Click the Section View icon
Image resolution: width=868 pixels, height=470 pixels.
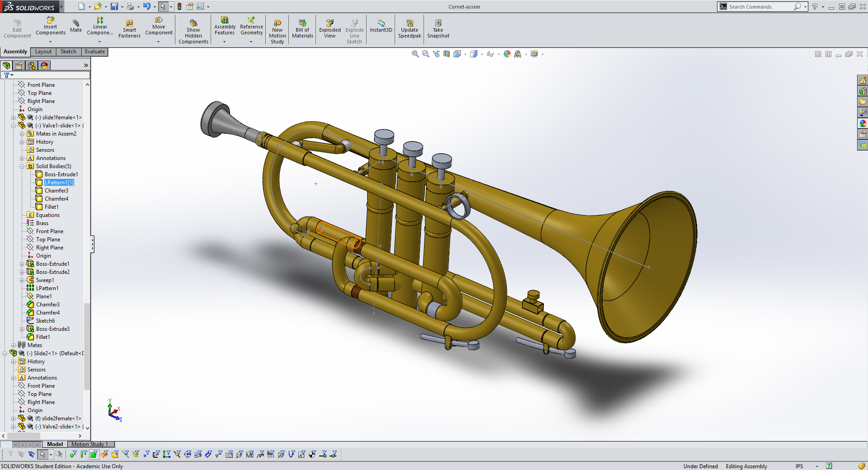point(447,54)
